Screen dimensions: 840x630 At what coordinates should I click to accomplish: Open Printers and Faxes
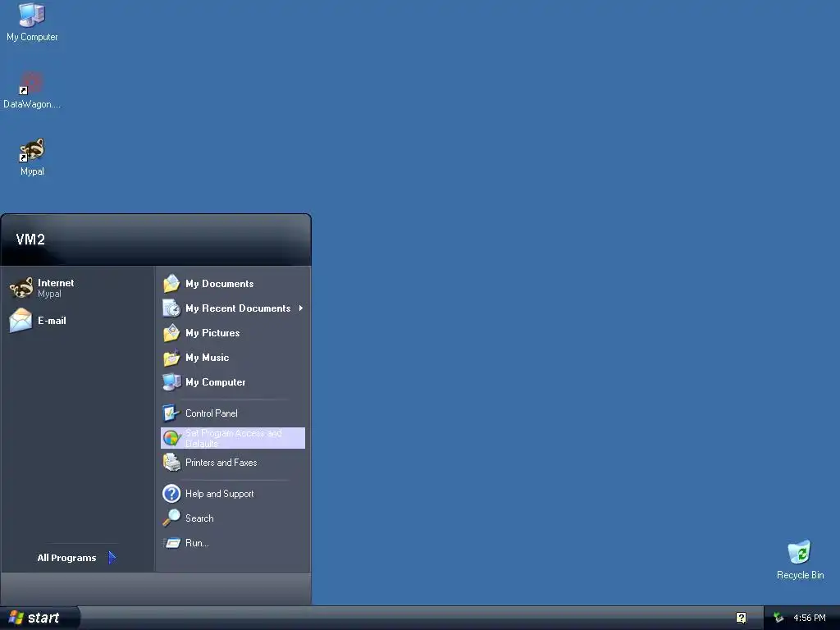pos(233,463)
